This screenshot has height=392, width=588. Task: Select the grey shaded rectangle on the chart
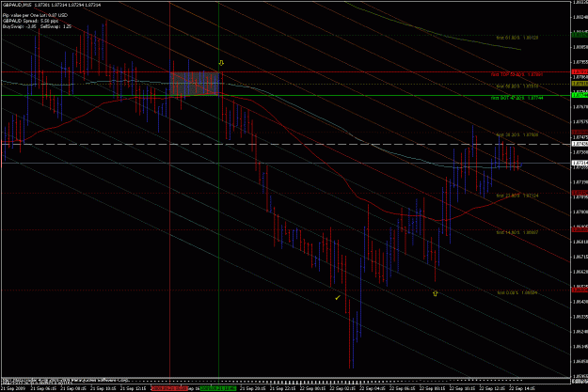(x=194, y=84)
